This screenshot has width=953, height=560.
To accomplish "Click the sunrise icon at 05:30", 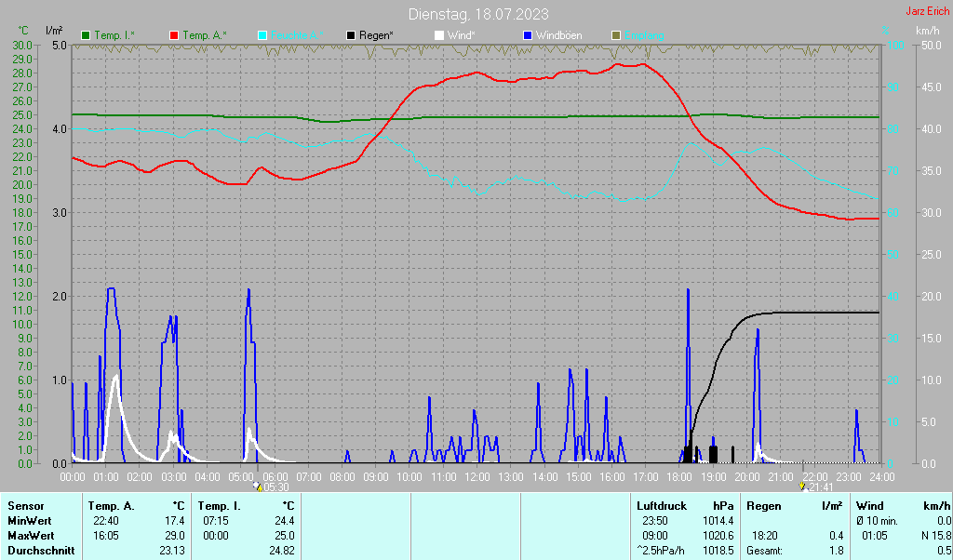I will (258, 487).
